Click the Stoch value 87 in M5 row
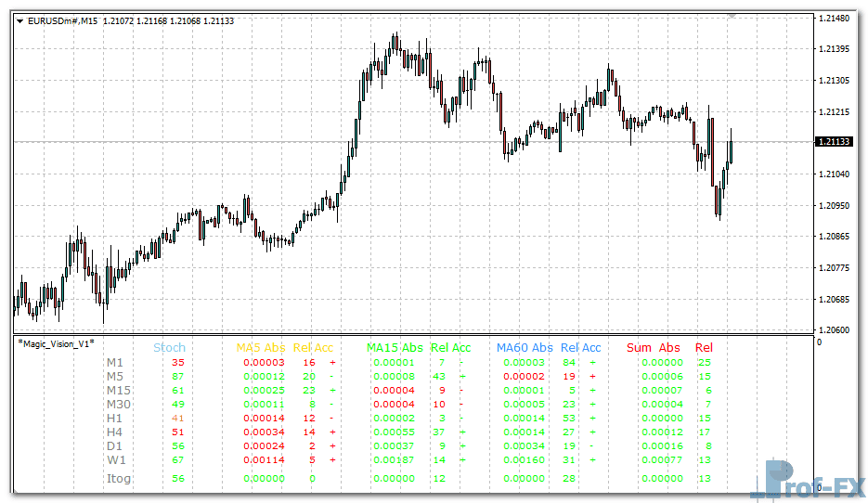Screen dimensions: 868x503 coord(178,377)
